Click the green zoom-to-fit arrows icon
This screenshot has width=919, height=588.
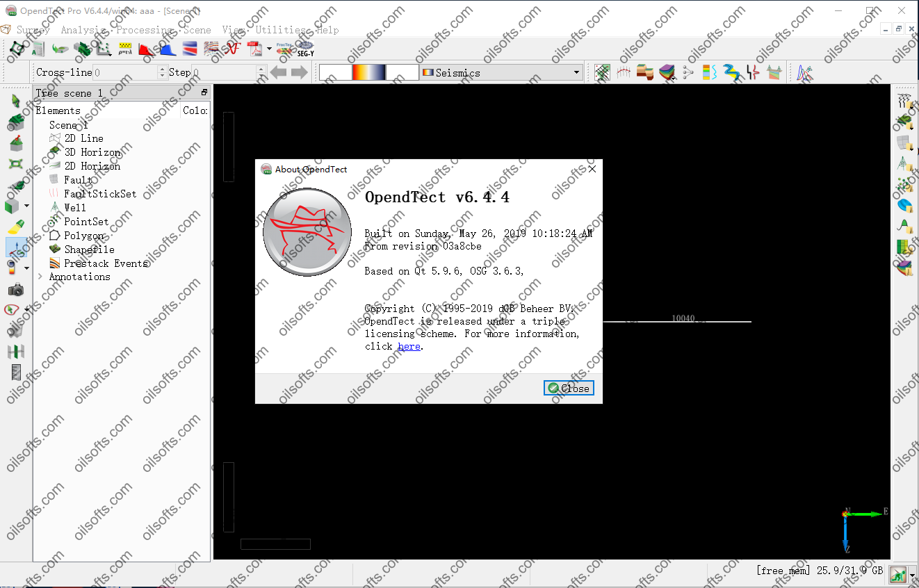[15, 164]
